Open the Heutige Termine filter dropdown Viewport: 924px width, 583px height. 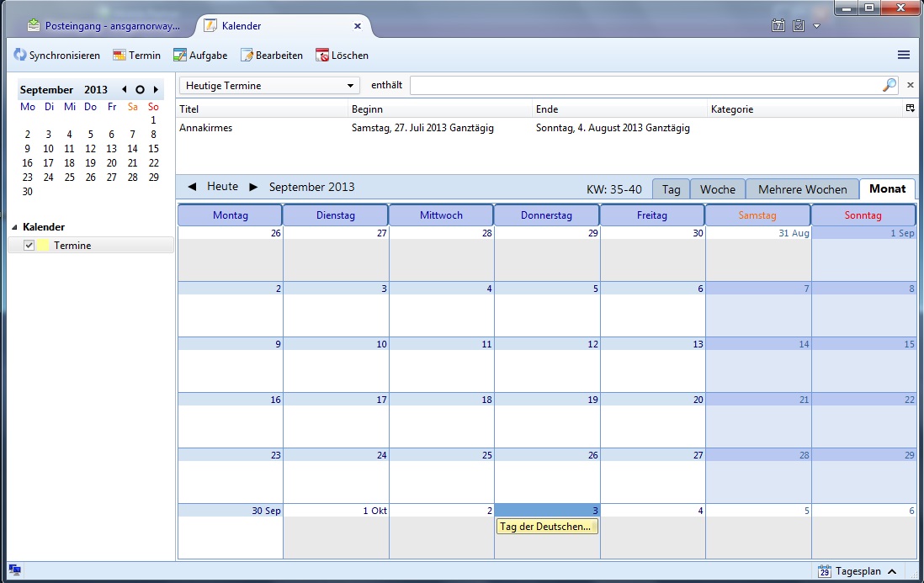click(269, 86)
